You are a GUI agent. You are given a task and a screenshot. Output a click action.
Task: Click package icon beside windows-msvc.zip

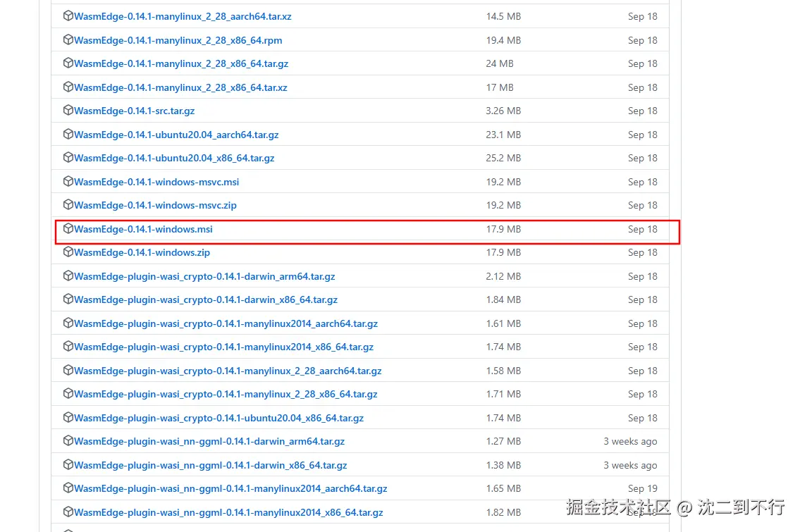68,204
